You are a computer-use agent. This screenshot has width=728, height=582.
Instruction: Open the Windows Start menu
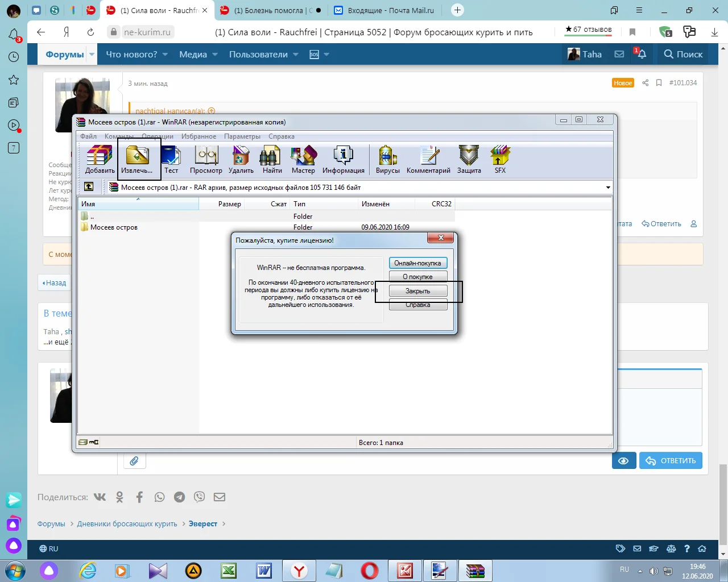click(15, 571)
